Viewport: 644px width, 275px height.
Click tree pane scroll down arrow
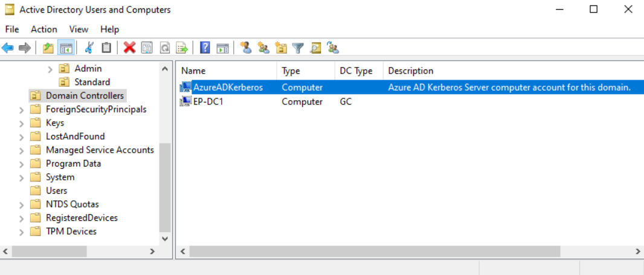pos(165,239)
